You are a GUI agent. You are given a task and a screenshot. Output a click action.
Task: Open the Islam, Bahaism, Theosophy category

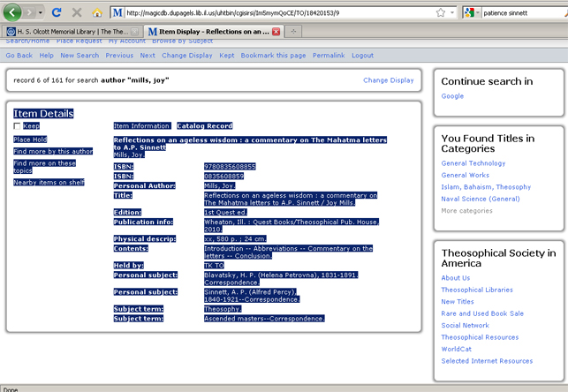(486, 187)
